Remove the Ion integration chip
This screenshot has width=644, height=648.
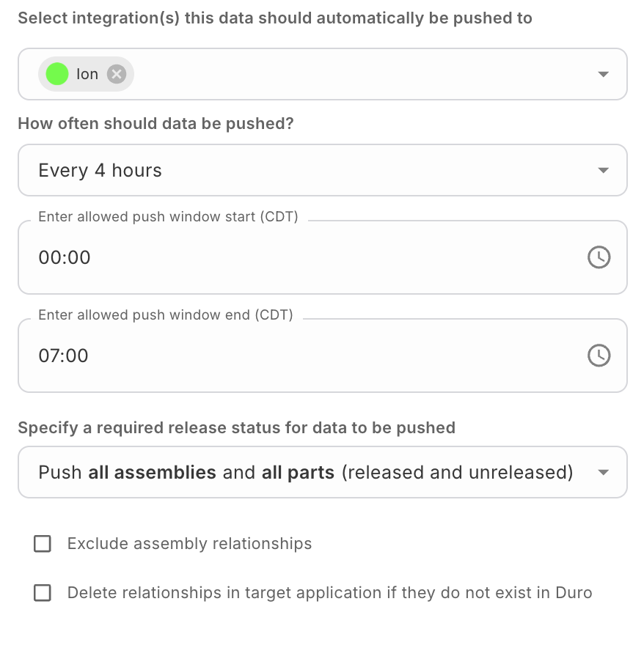pos(117,74)
